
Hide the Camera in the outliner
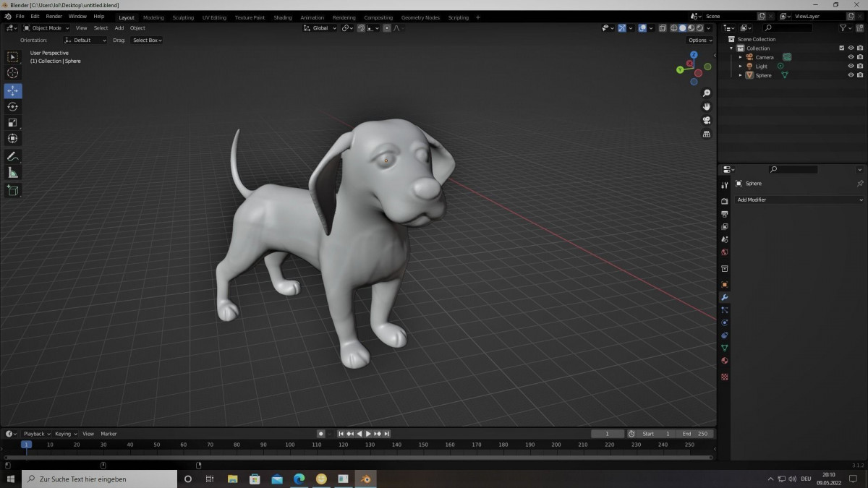tap(851, 57)
